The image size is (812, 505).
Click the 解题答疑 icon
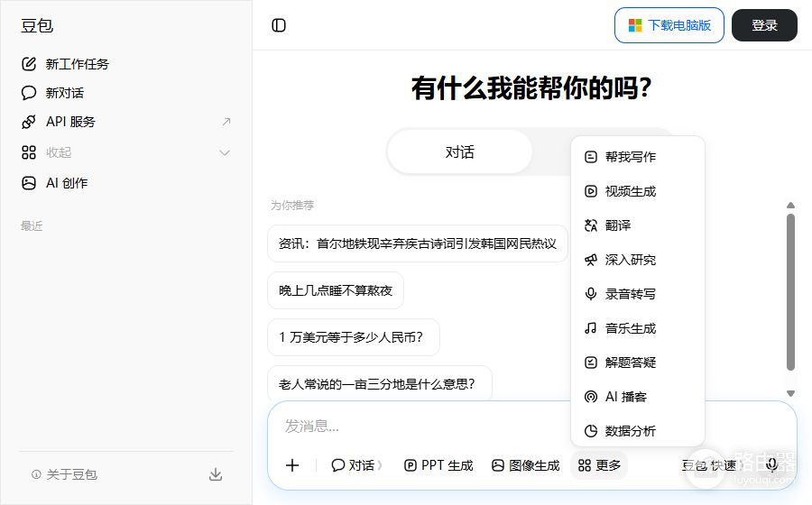click(590, 363)
